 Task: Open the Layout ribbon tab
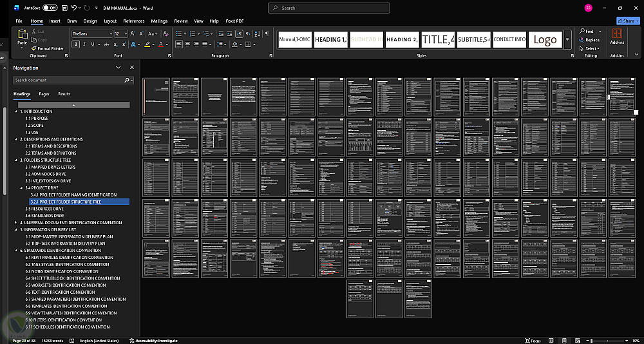110,21
